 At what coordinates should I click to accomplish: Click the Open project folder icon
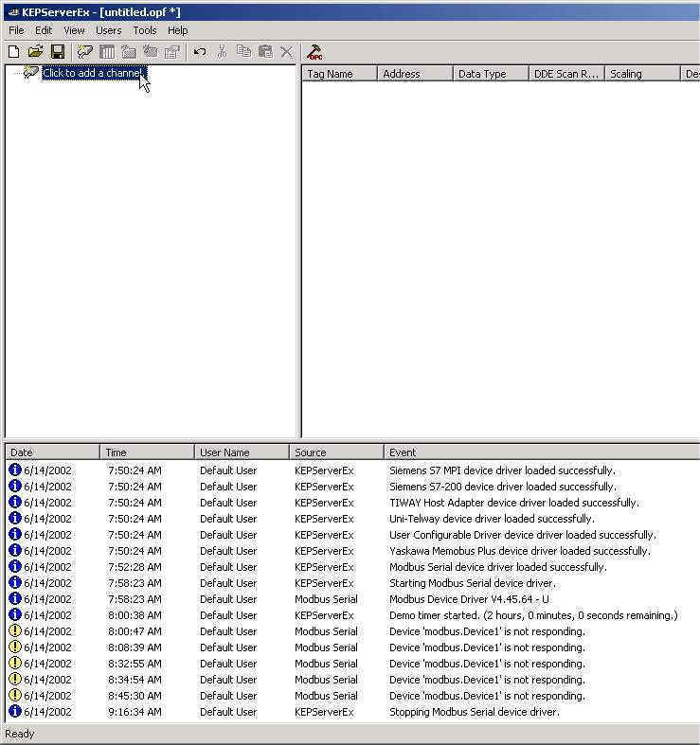point(35,52)
